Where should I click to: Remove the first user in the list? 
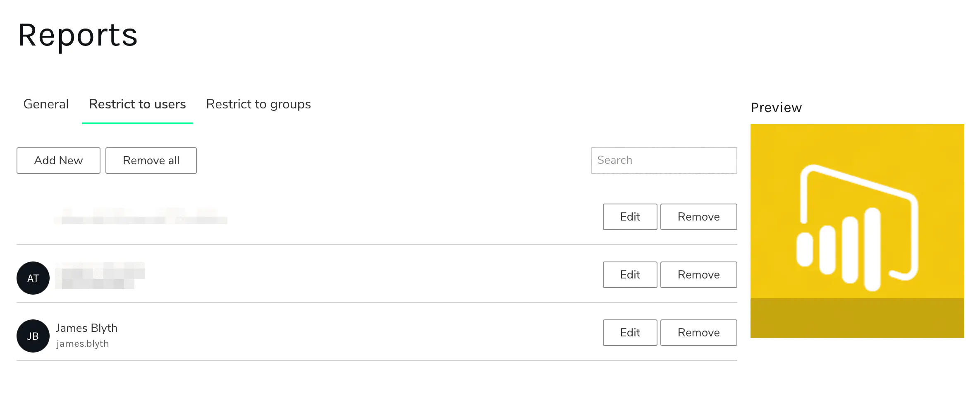click(698, 217)
